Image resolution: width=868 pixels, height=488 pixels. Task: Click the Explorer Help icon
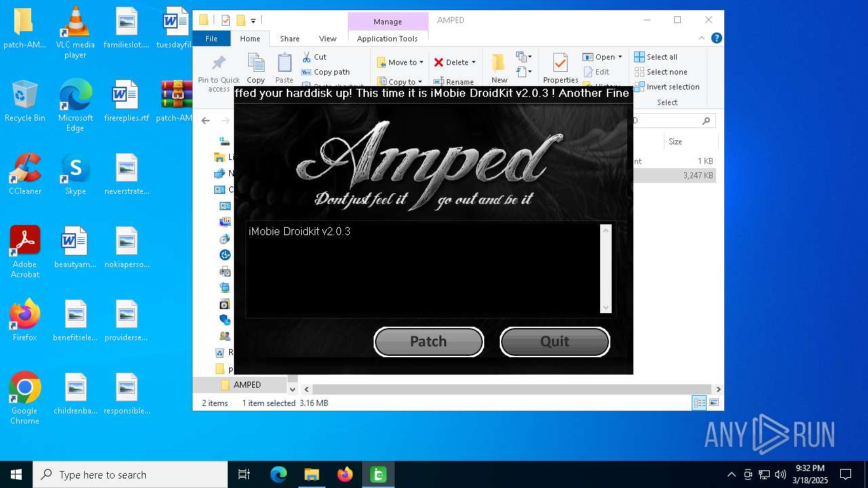click(x=716, y=39)
